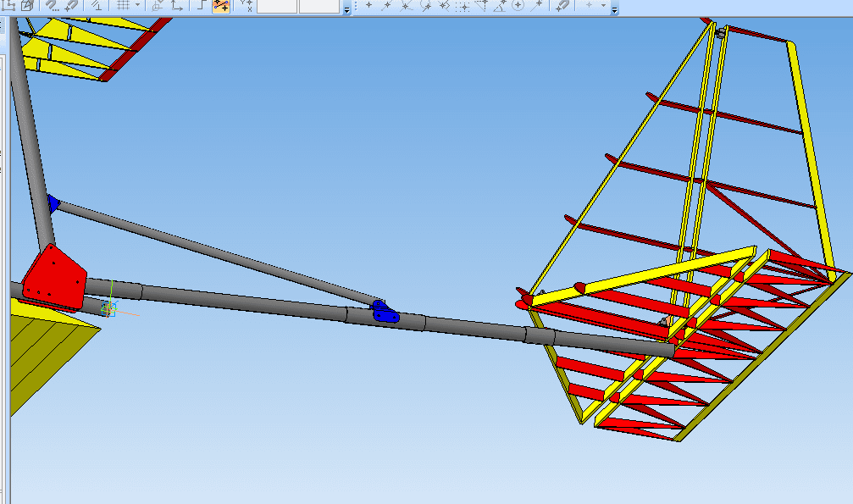This screenshot has height=504, width=853.
Task: Select the snap to circle tangent icon
Action: click(425, 5)
